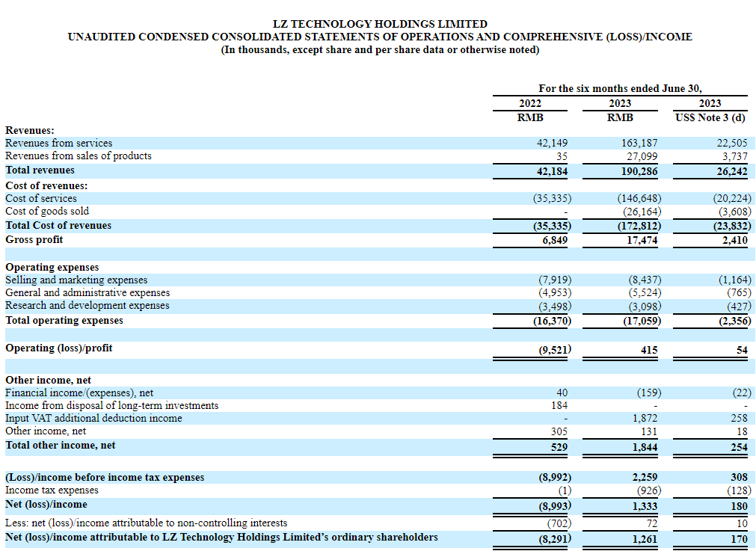Click the 'Gross profit' row label
The width and height of the screenshot is (756, 554).
point(34,239)
